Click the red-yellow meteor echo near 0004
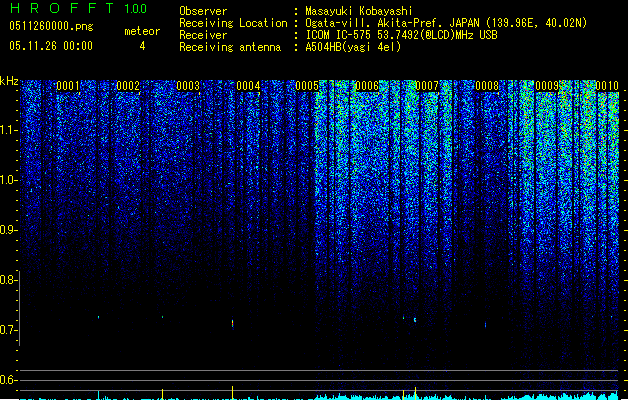This screenshot has height=400, width=629. click(232, 323)
